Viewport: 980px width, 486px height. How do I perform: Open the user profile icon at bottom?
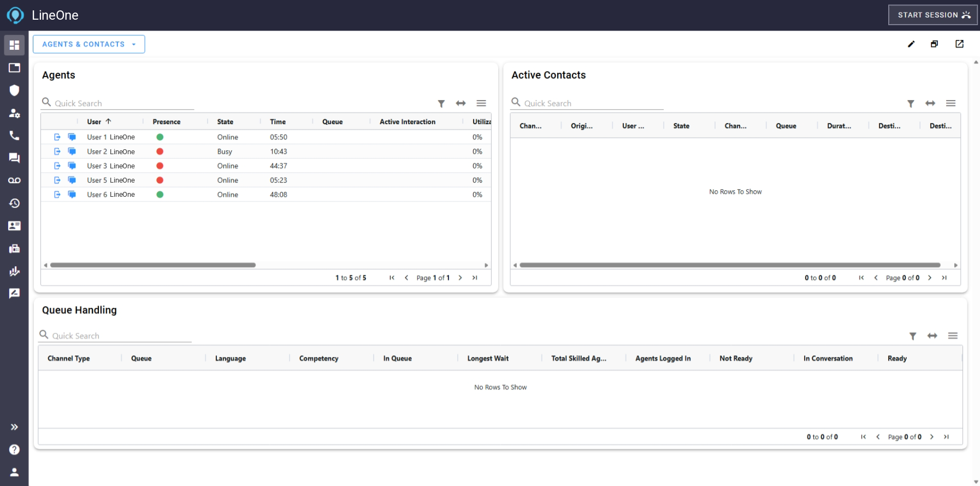click(14, 472)
